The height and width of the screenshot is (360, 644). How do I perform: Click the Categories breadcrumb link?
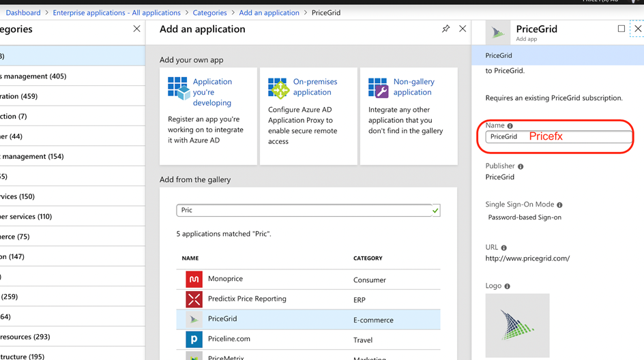coord(209,12)
